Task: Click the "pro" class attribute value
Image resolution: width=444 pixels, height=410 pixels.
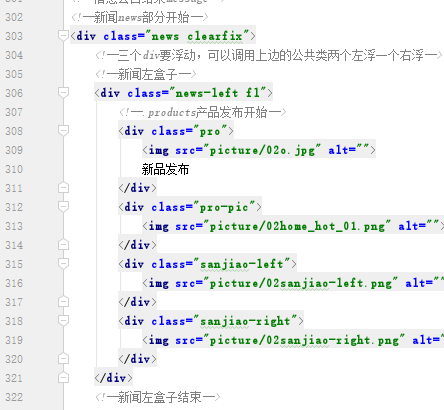Action: tap(210, 131)
